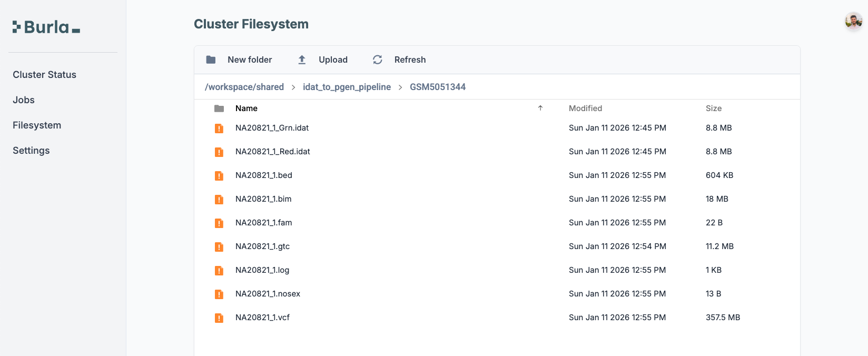Open the NA20821_1.log file
Screen dimensions: 868x356
pyautogui.click(x=262, y=270)
